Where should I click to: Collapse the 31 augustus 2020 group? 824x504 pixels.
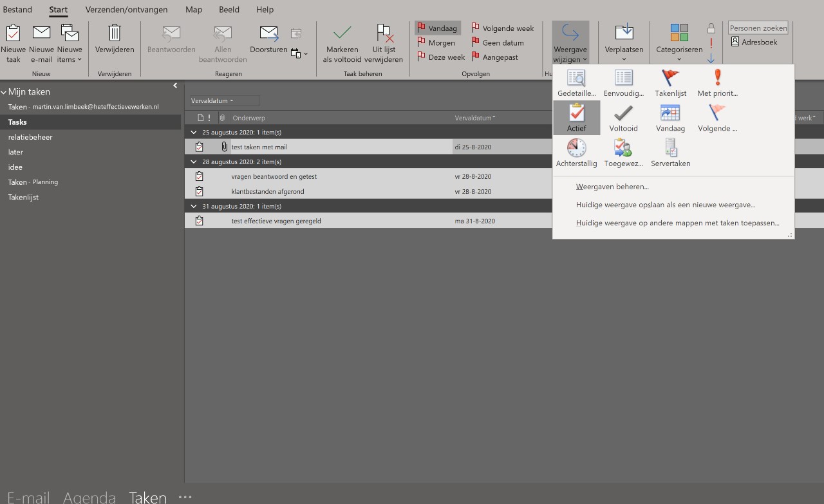[194, 206]
